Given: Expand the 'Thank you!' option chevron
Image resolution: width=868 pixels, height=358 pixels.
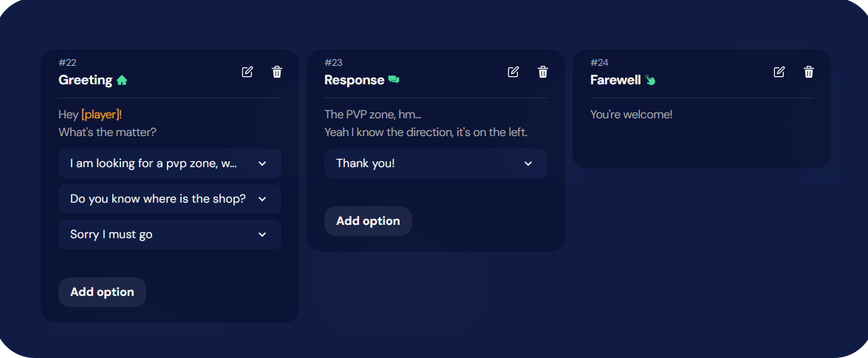Looking at the screenshot, I should 528,163.
